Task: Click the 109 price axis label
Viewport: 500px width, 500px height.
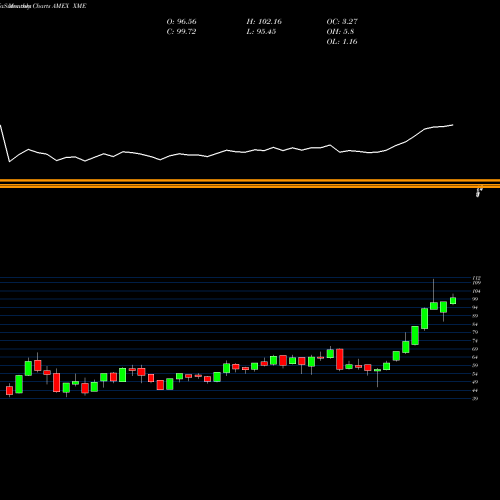Action: [x=476, y=283]
